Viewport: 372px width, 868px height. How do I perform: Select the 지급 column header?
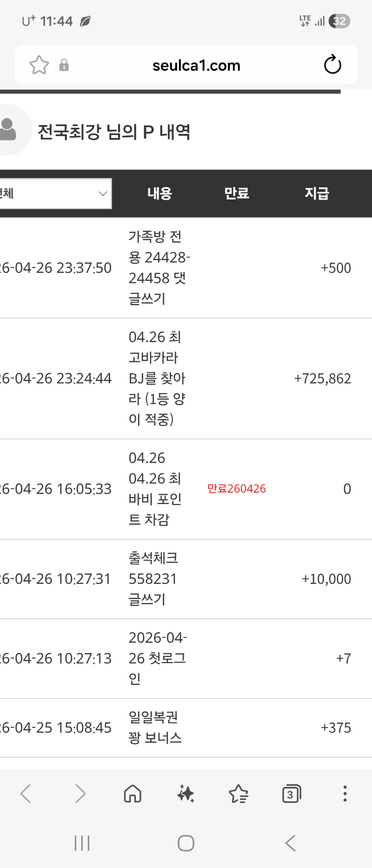click(317, 193)
